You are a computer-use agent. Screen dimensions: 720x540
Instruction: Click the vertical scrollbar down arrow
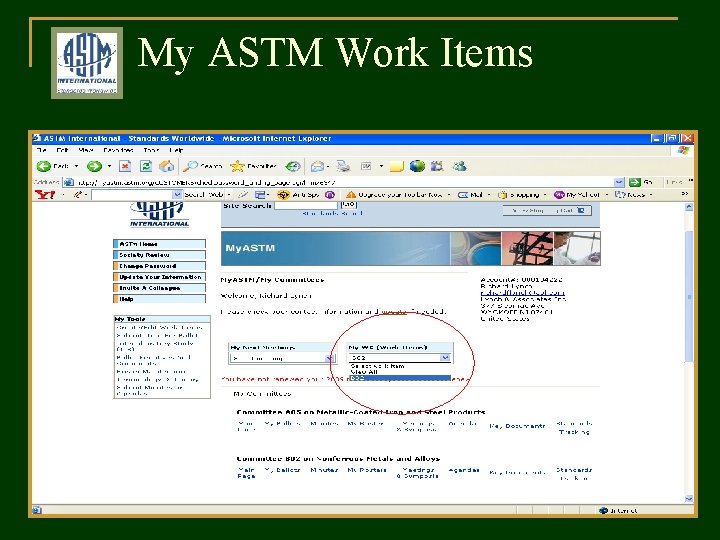pos(689,499)
